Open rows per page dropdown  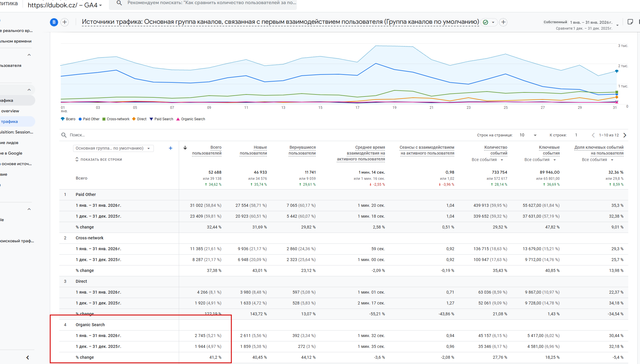point(528,135)
